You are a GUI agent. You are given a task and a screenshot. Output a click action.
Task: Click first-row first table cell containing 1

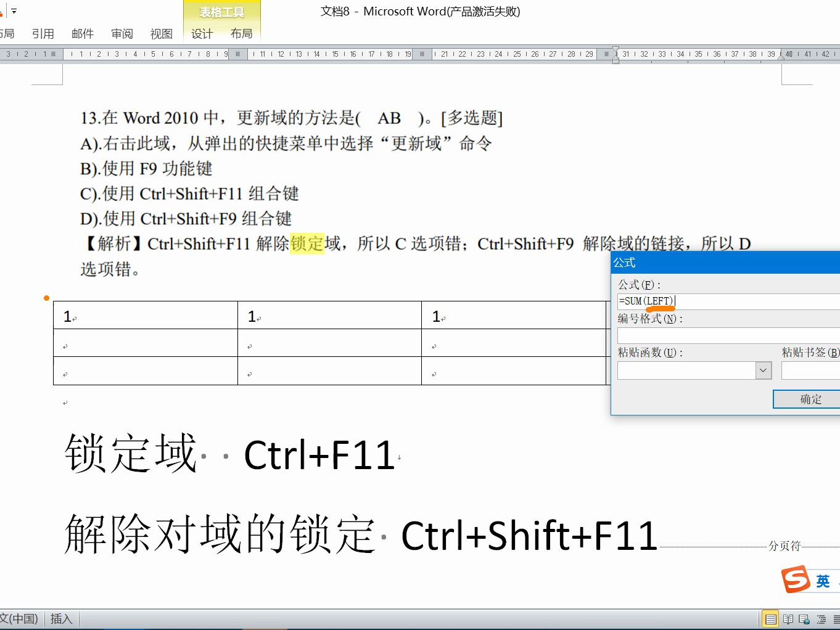point(146,315)
